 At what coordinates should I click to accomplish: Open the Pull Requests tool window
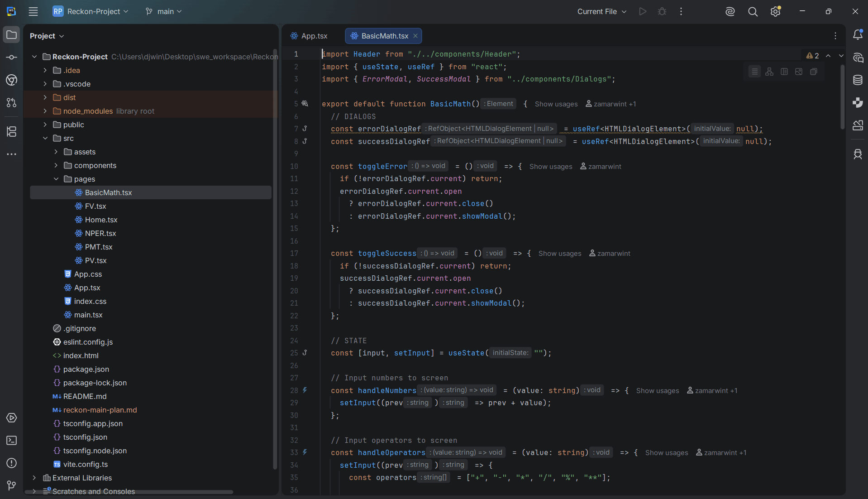click(x=12, y=103)
